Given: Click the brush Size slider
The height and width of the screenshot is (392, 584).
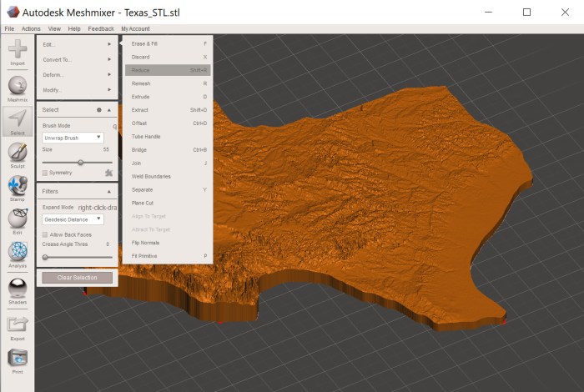Looking at the screenshot, I should [78, 163].
